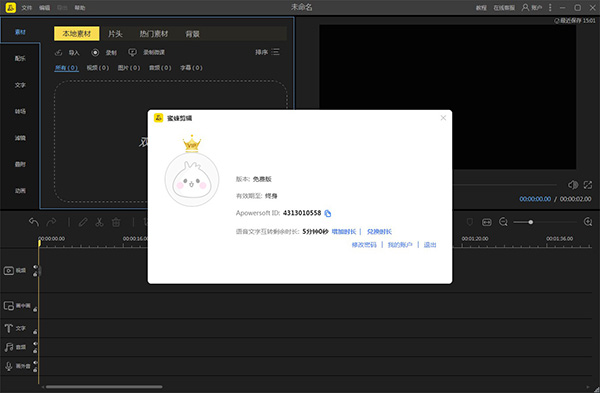Redo the action in the timeline toolbar
Viewport: 600px width, 393px height.
(51, 222)
